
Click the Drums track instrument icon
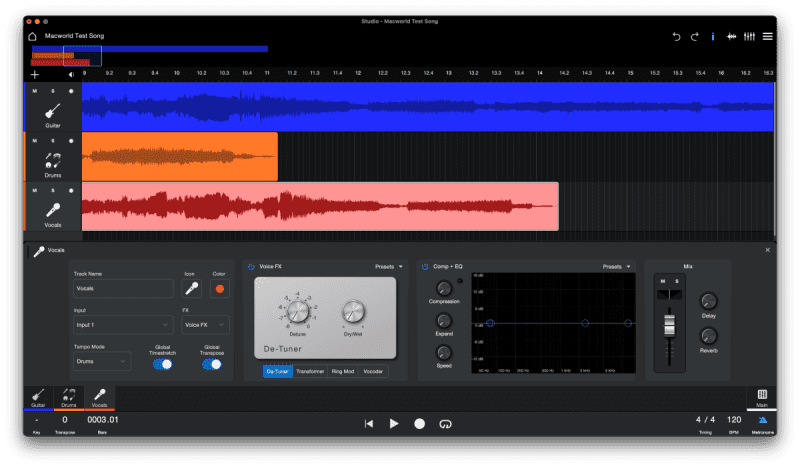[x=53, y=160]
